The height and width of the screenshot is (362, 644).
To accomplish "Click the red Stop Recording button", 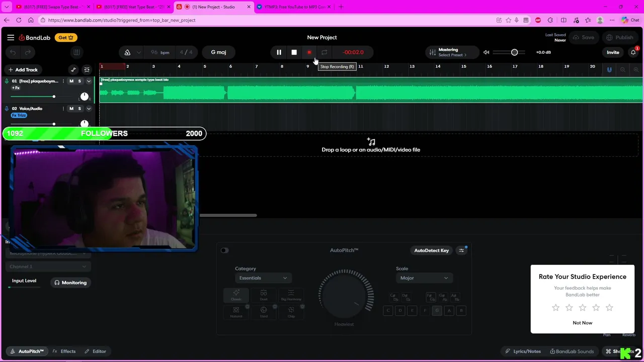I will pos(309,52).
